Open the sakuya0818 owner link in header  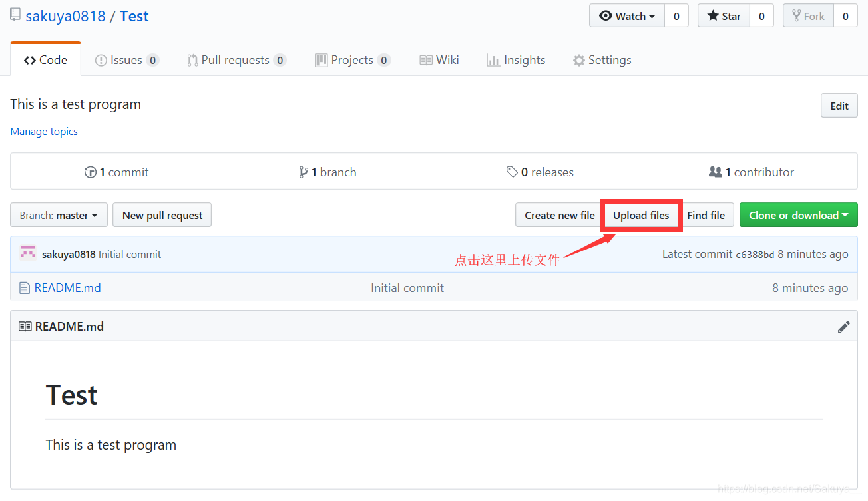[x=65, y=16]
